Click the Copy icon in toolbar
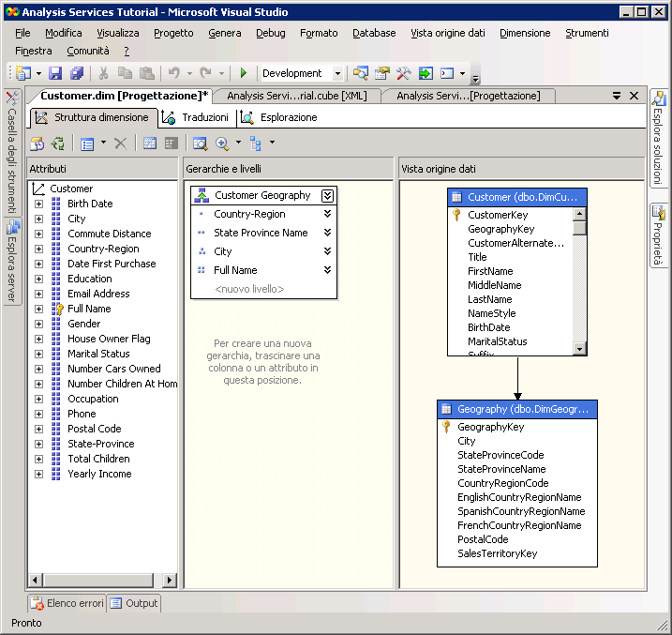The width and height of the screenshot is (672, 635). tap(125, 73)
